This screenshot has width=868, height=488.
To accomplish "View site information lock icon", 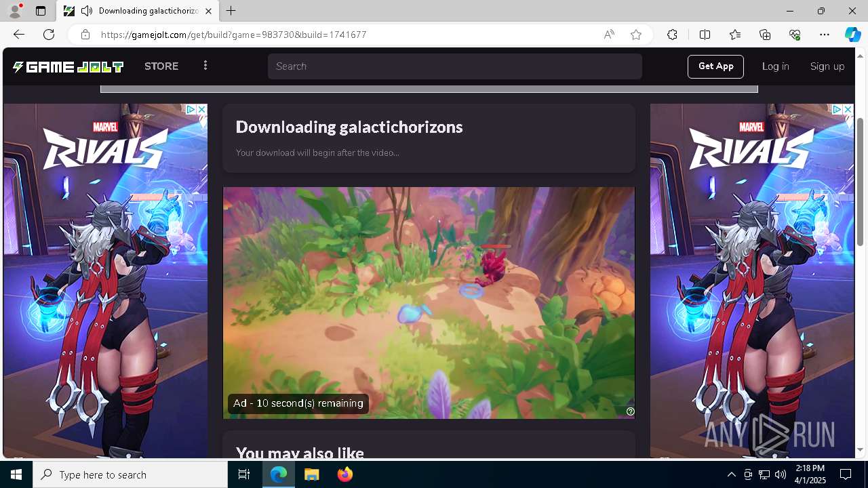I will tap(85, 35).
